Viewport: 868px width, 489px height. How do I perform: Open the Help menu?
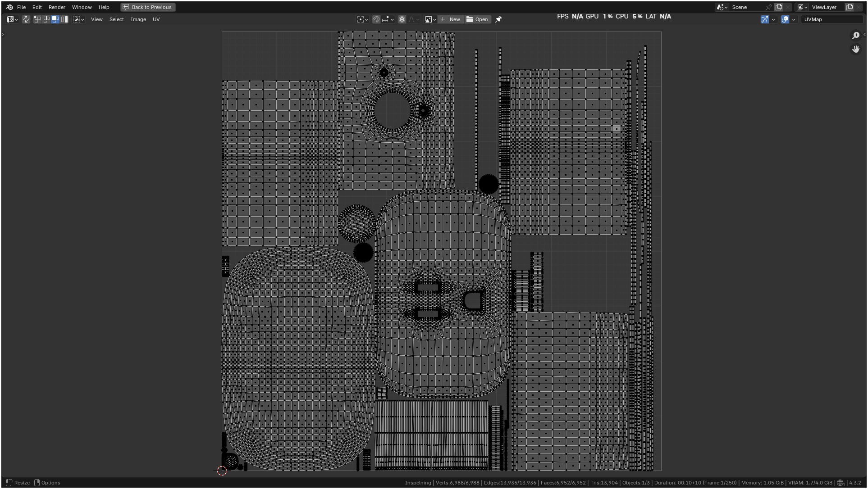click(x=104, y=7)
